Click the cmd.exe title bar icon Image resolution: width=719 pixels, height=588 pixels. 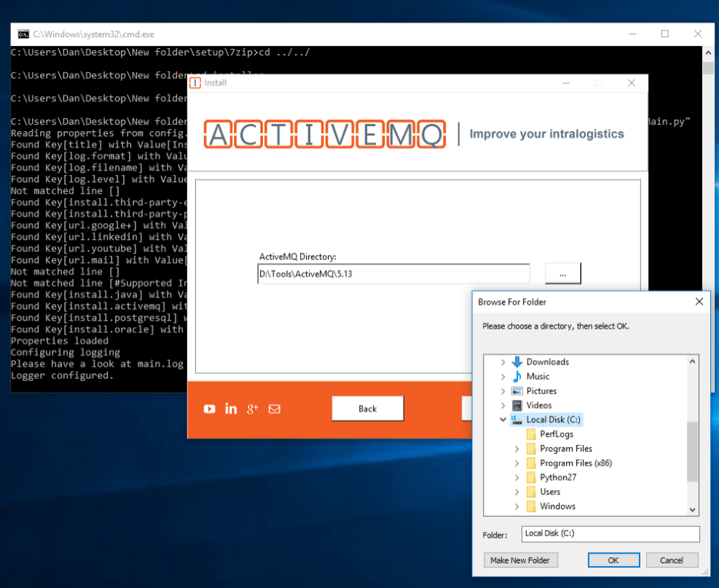click(x=23, y=34)
